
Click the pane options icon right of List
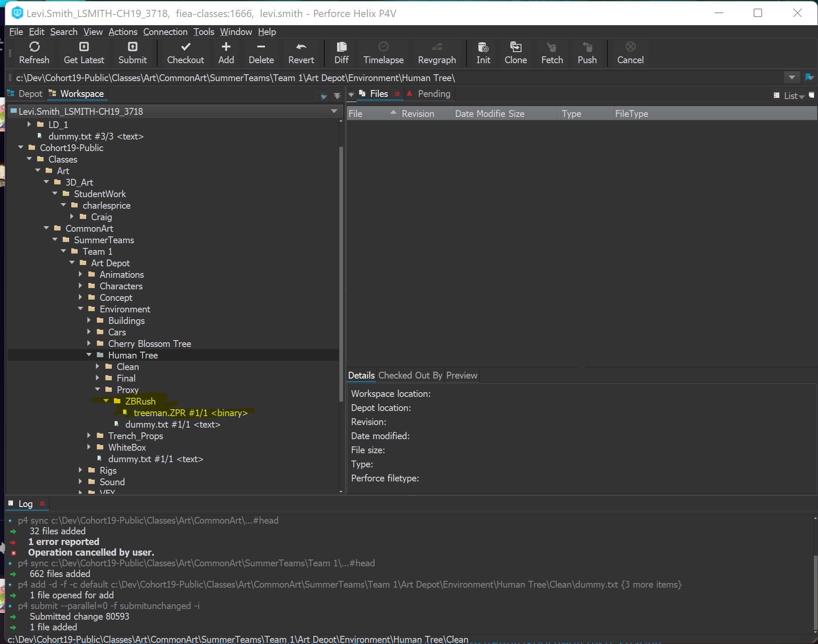pos(811,95)
